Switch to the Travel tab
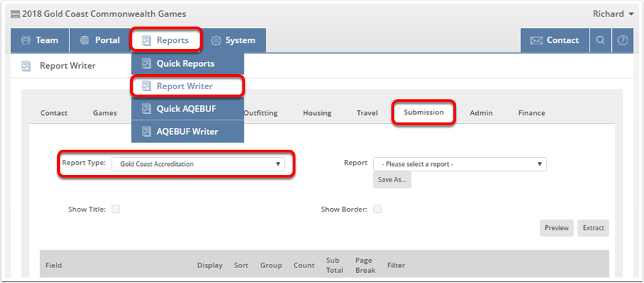Image resolution: width=644 pixels, height=283 pixels. click(x=367, y=113)
